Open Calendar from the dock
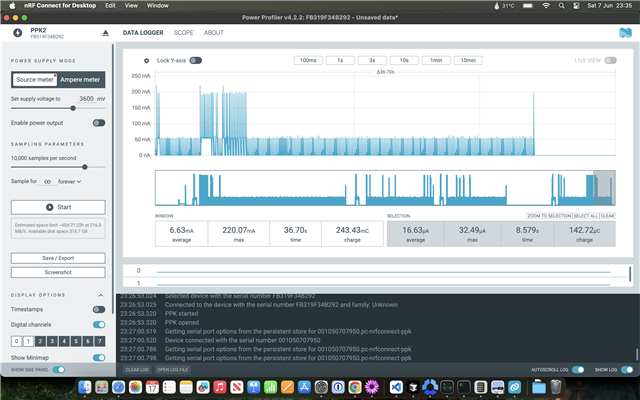This screenshot has height=400, width=640. 152,387
